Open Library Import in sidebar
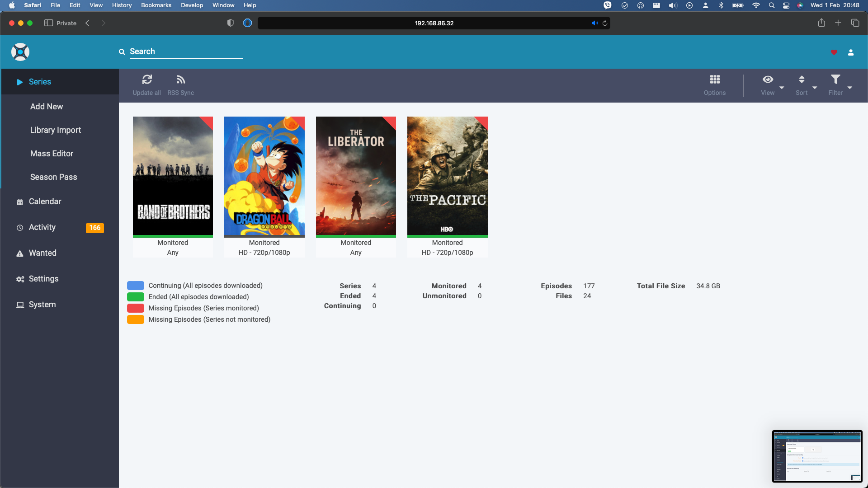868x488 pixels. [60, 130]
